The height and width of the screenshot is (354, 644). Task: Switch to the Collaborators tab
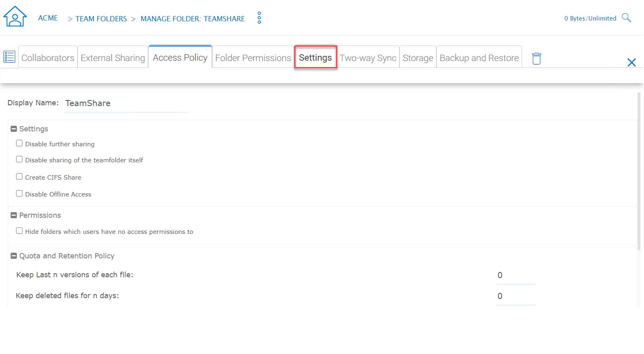point(48,58)
